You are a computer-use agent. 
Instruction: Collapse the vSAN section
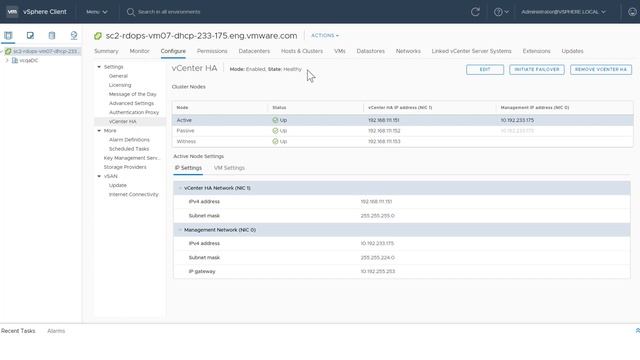(x=99, y=176)
